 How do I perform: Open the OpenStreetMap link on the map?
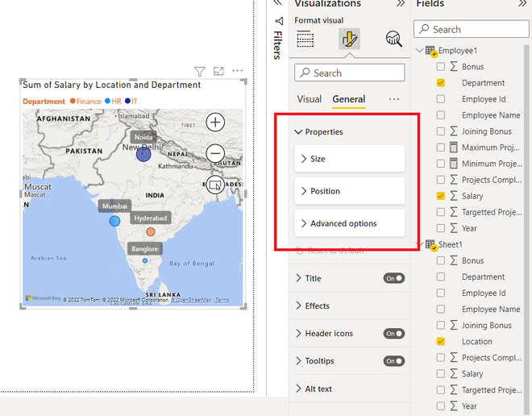(x=191, y=300)
